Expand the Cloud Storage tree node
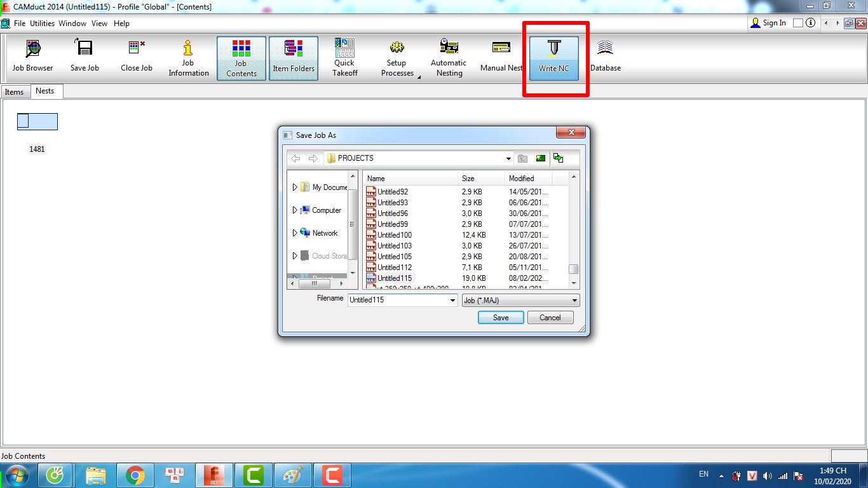The image size is (868, 488). 295,256
